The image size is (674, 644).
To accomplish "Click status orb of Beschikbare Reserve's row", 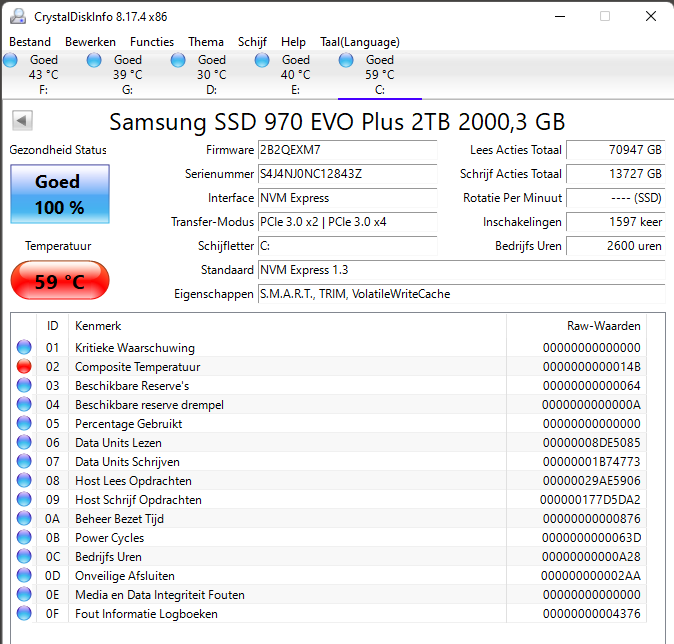I will click(24, 385).
